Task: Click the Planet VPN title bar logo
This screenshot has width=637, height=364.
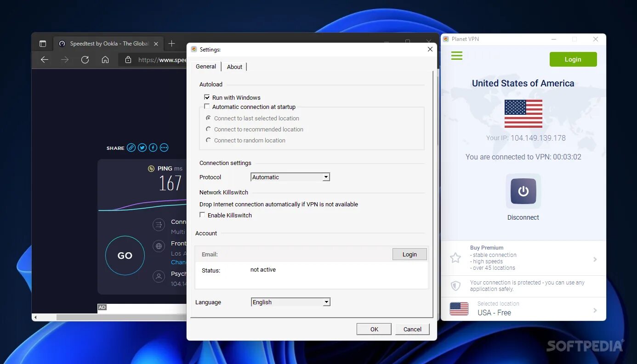Action: (446, 39)
